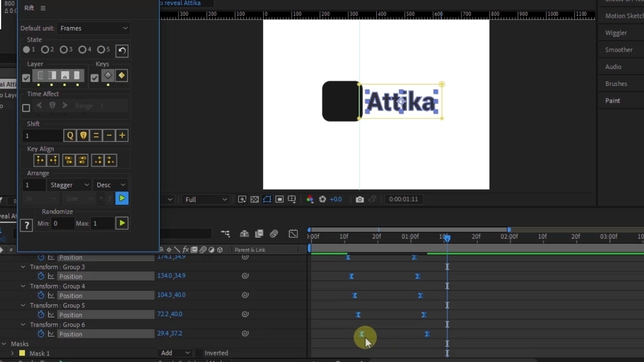This screenshot has height=362, width=644.
Task: Click the Shift Q button in Rift
Action: [x=70, y=135]
